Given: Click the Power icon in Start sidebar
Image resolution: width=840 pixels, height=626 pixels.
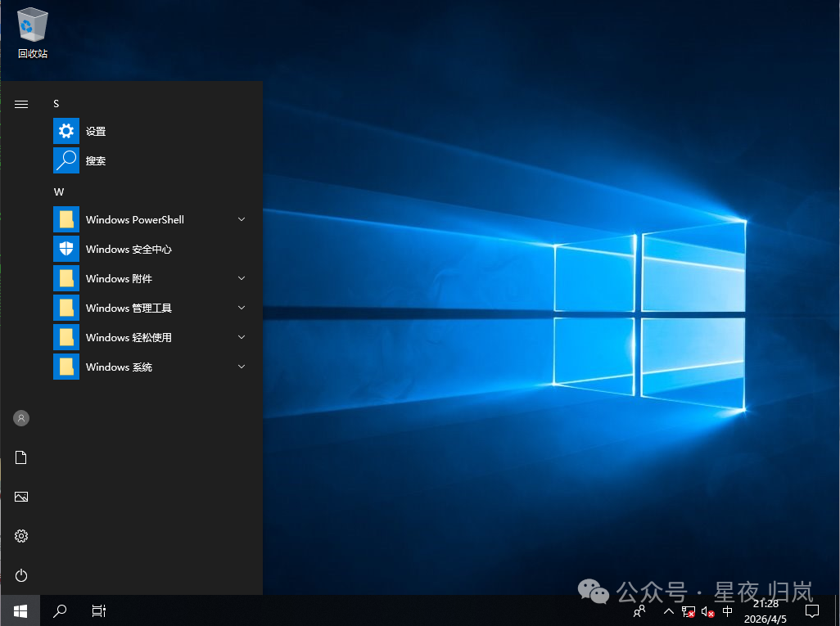Looking at the screenshot, I should point(21,575).
